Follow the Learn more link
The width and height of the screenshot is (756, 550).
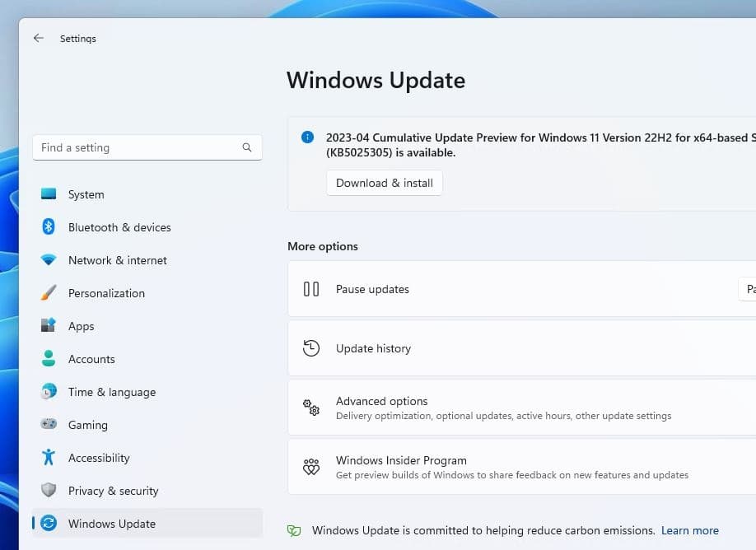[689, 530]
